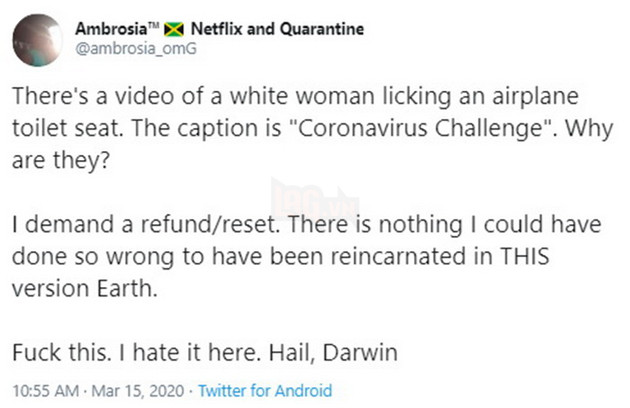Click the "Twitter for Android" source link
Viewport: 630px width, 408px height.
tap(265, 391)
